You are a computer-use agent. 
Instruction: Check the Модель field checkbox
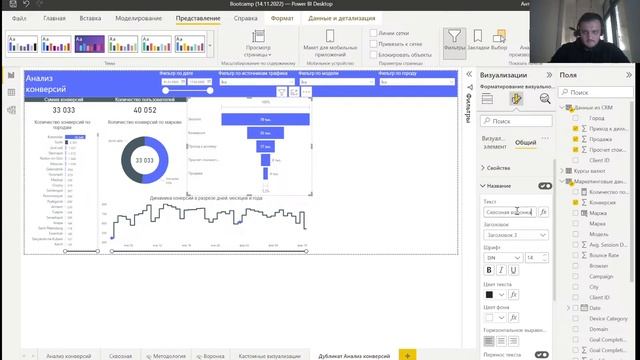(x=575, y=234)
